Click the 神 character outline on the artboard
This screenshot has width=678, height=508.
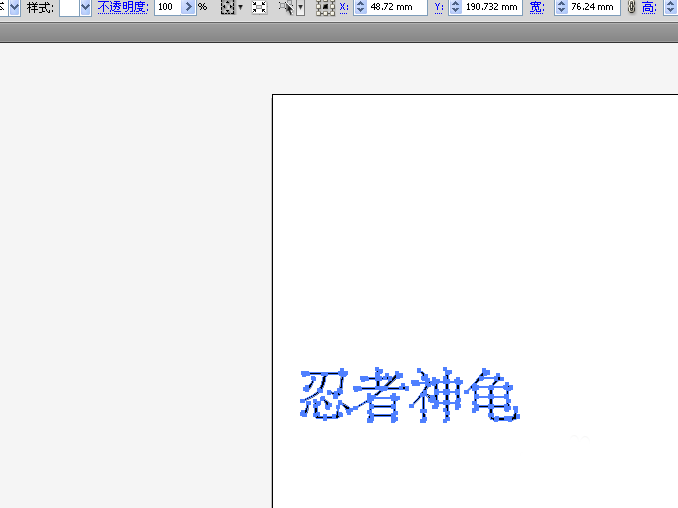pyautogui.click(x=436, y=395)
